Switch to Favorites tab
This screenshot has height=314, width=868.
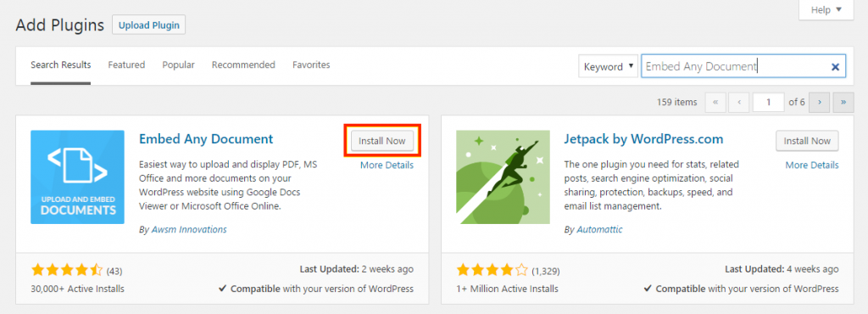(311, 64)
